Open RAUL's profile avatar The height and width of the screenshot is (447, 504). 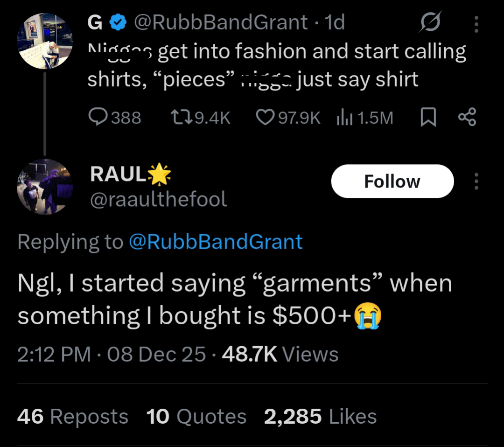point(45,187)
